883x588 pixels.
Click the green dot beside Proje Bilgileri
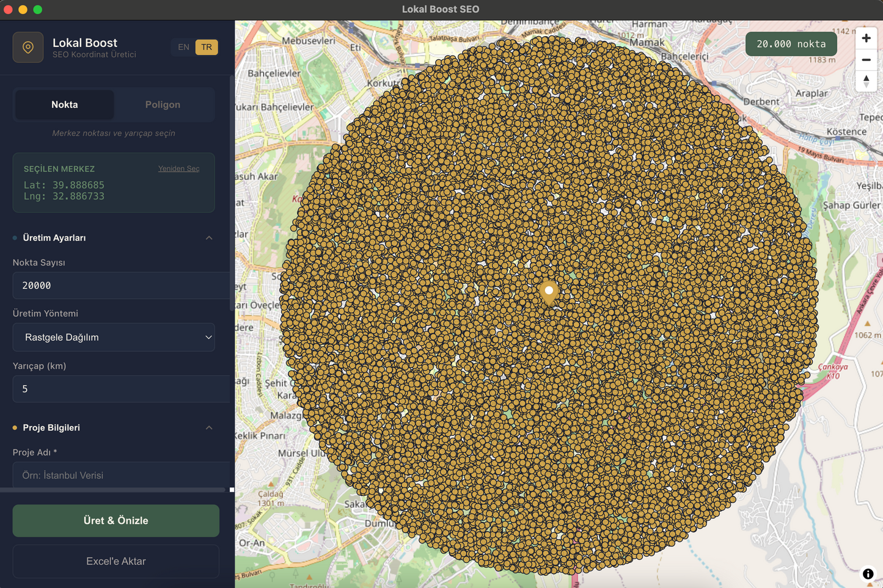(15, 427)
